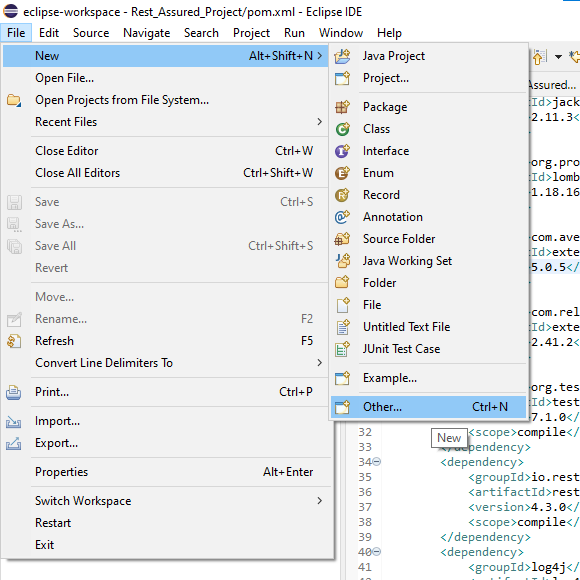Click the Project... wizard icon
The width and height of the screenshot is (580, 580).
[342, 78]
